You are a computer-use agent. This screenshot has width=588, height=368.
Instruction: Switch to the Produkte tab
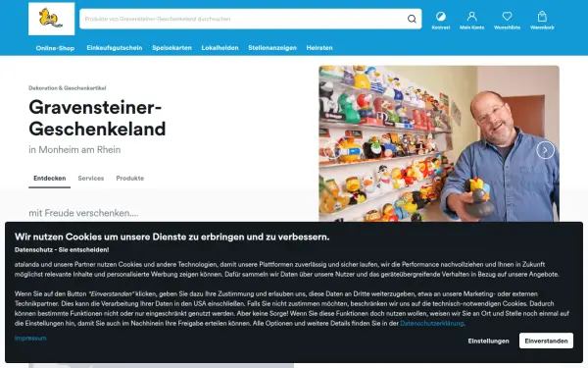coord(129,179)
